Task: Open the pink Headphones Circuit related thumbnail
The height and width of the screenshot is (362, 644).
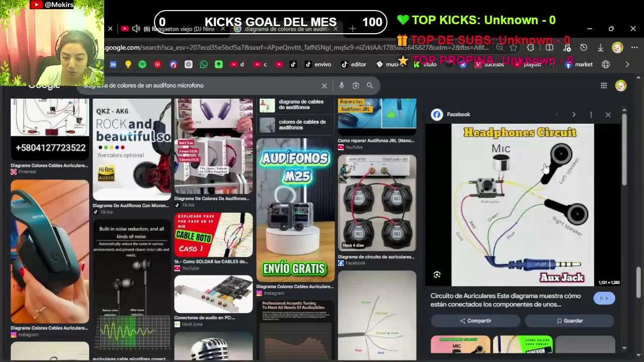Action: (460, 345)
